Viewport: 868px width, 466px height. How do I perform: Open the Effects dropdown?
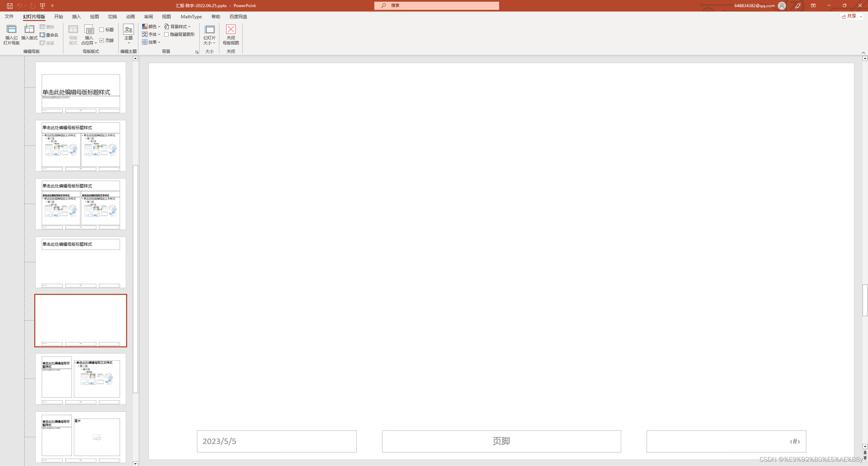pos(151,42)
